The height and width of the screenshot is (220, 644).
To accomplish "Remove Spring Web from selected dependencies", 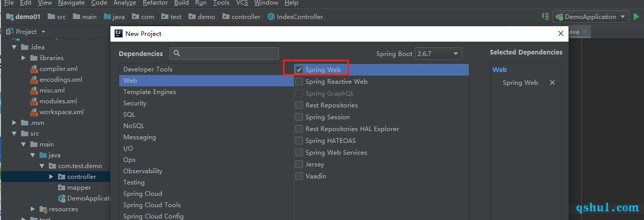I will tap(553, 83).
